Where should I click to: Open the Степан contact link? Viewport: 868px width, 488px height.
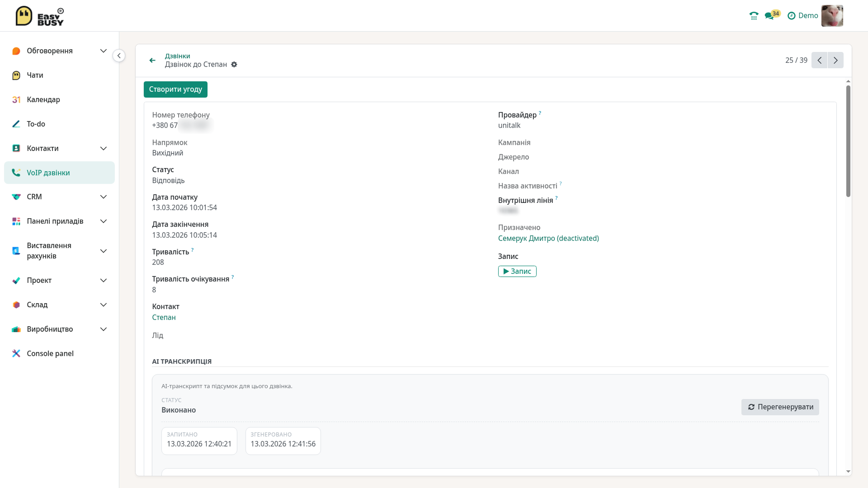[164, 317]
